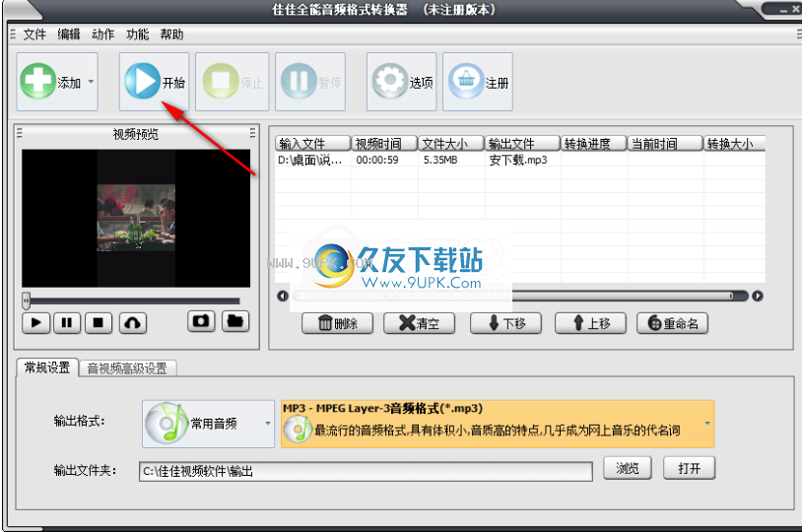Image resolution: width=802 pixels, height=532 pixels.
Task: Click the 视频时间 column header
Action: pyautogui.click(x=384, y=143)
